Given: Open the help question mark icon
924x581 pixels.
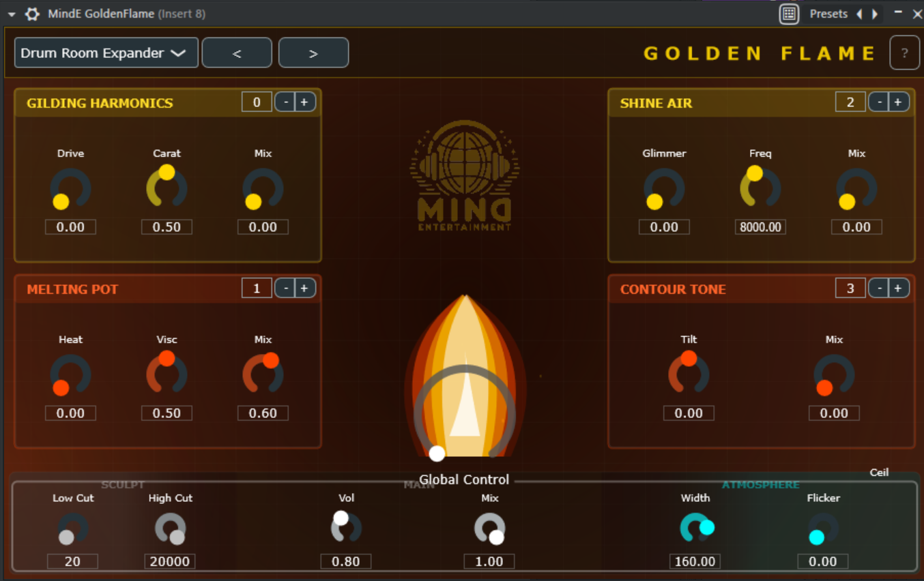Looking at the screenshot, I should click(904, 53).
